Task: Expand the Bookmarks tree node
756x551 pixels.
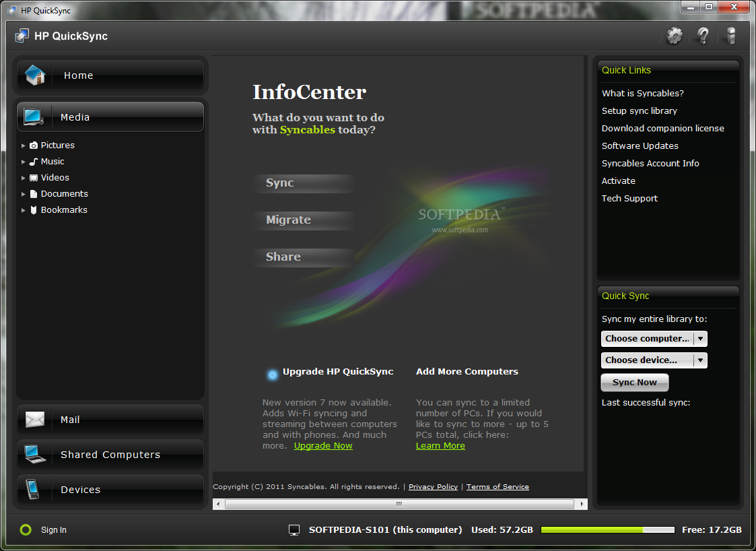Action: [x=23, y=210]
